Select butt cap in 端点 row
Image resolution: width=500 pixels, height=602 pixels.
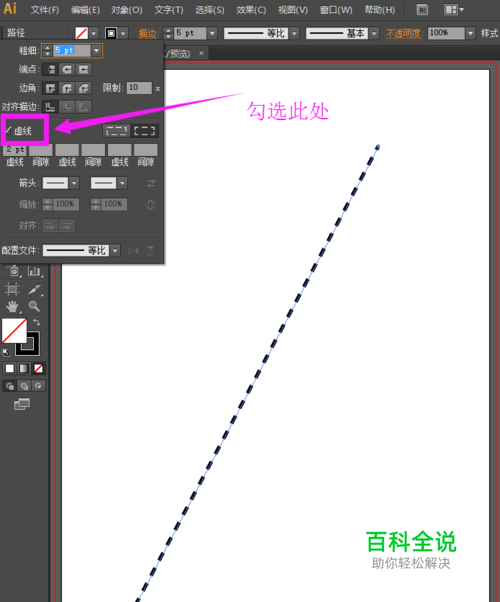[50, 69]
